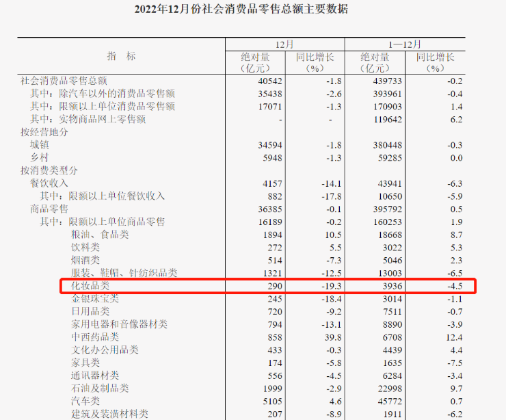Click the row label 饮料类
This screenshot has height=420, width=506.
(85, 248)
